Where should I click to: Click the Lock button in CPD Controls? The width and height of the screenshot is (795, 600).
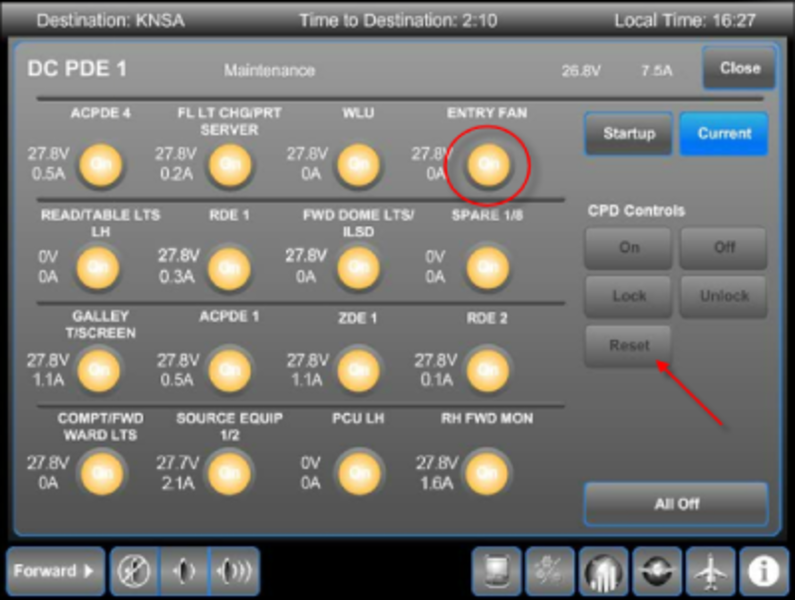[628, 296]
